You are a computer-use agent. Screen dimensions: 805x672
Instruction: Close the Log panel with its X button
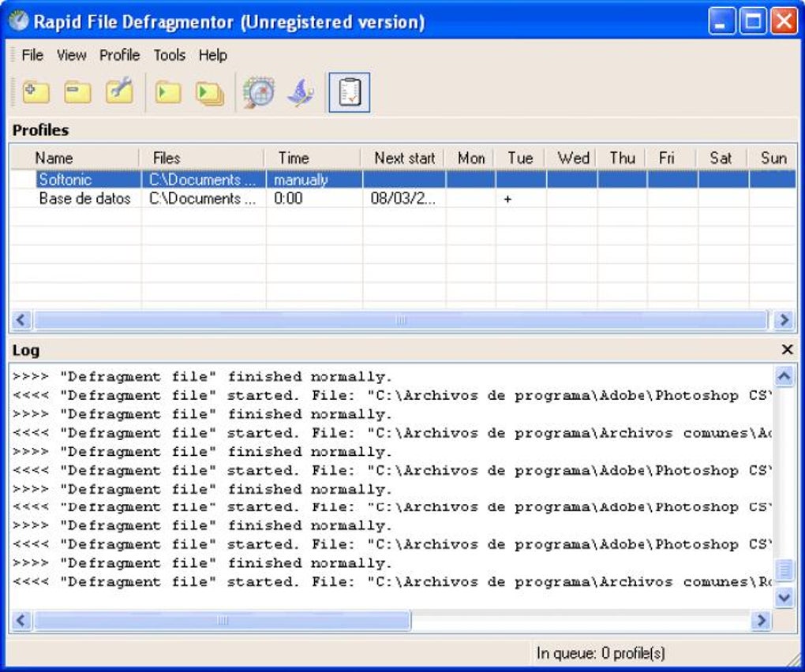click(x=787, y=349)
